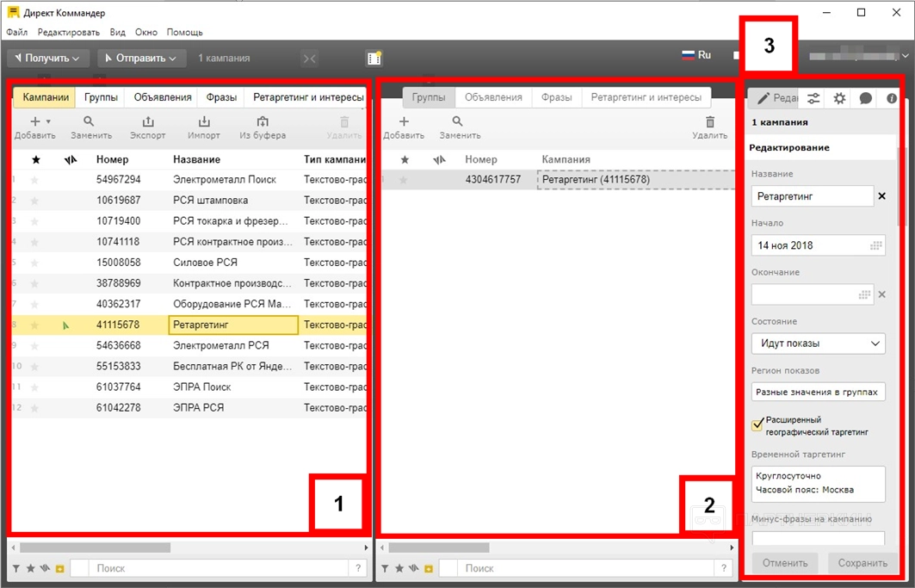This screenshot has height=588, width=915.
Task: Click horizontal scrollbar of campaigns panel
Action: (96, 548)
